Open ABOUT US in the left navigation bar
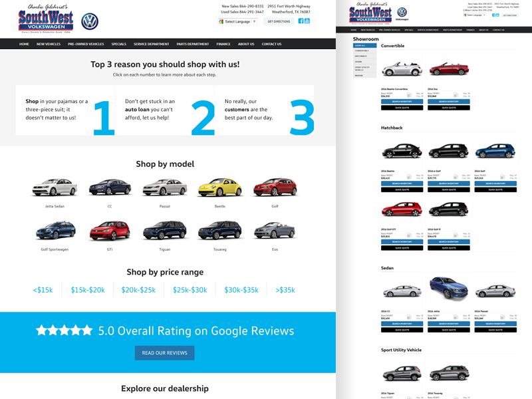This screenshot has width=532, height=399. coord(246,44)
